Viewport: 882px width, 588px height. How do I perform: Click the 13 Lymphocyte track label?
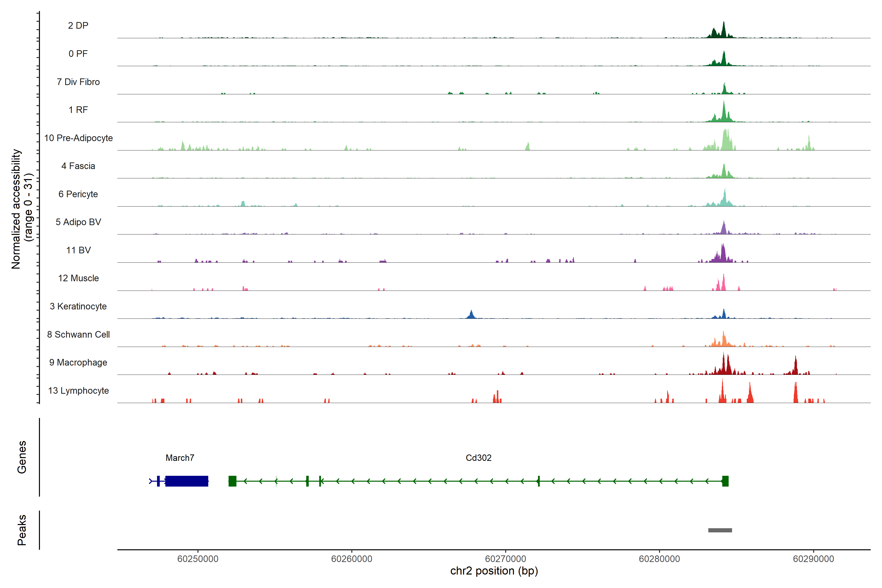[78, 391]
